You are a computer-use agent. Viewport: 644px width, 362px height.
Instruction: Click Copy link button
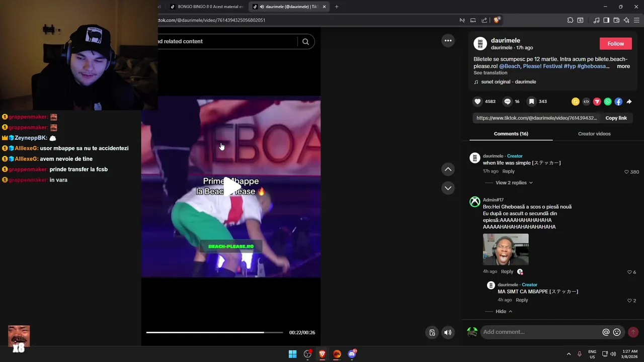[x=616, y=118]
